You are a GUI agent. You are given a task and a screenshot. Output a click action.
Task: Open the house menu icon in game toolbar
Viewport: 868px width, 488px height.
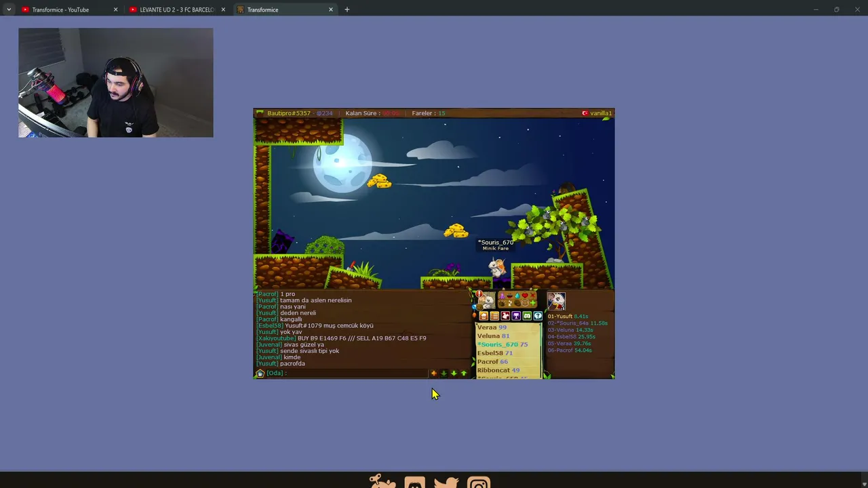click(484, 316)
